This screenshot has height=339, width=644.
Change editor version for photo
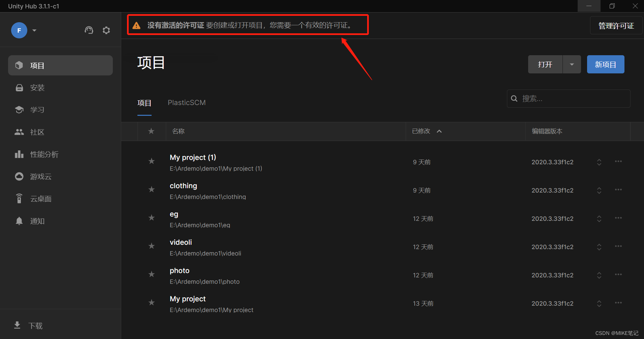click(x=599, y=275)
